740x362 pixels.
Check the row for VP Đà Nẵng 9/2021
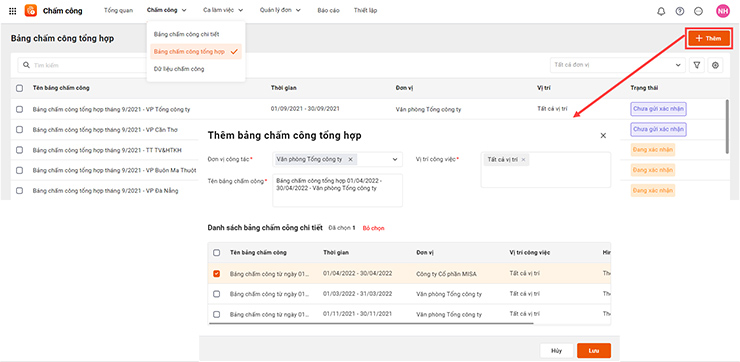point(19,191)
